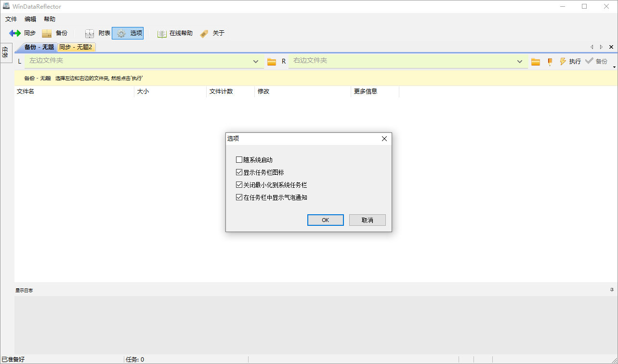The height and width of the screenshot is (364, 618).
Task: Disable 在任务栏中显示气泡通知 checkbox
Action: point(239,197)
